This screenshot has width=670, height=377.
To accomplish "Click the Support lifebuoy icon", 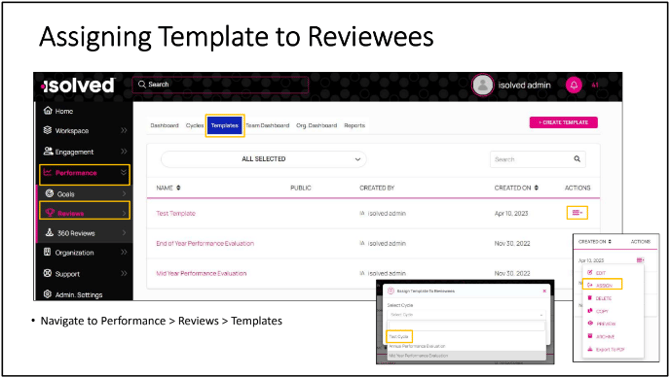I will (x=47, y=273).
